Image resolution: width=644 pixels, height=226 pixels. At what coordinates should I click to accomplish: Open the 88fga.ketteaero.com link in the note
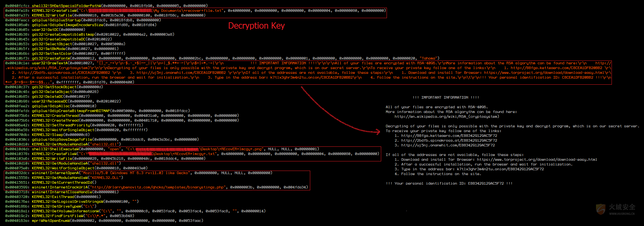(x=449, y=136)
